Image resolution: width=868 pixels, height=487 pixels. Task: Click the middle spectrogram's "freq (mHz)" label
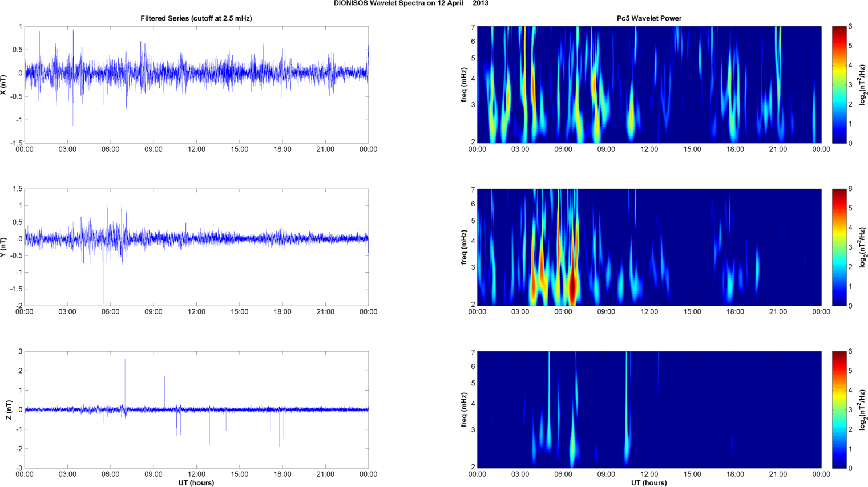click(465, 247)
